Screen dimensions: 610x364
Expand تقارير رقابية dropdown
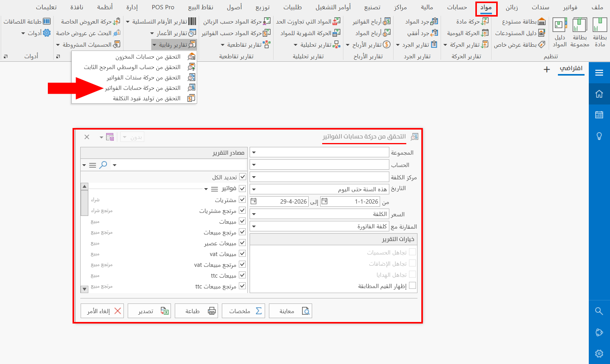174,45
